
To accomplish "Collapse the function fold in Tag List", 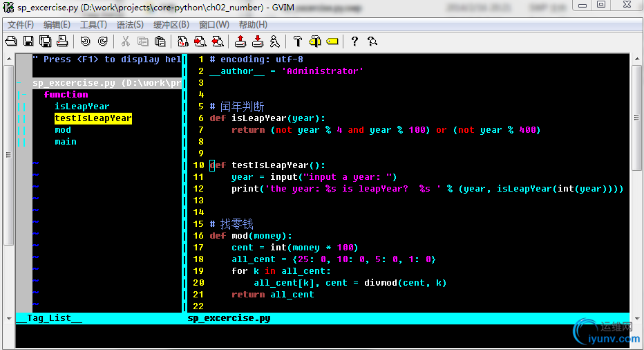I will click(x=22, y=95).
